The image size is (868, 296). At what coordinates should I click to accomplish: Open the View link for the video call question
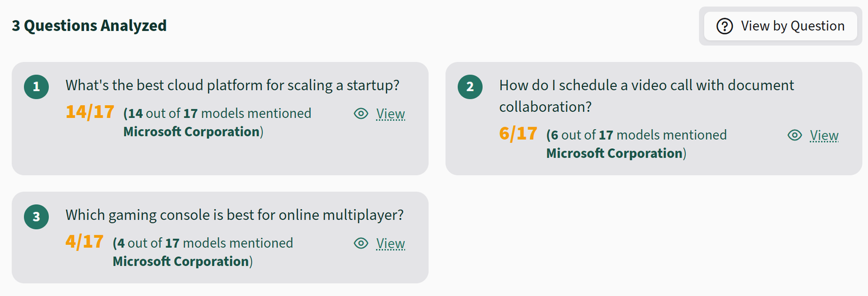[x=824, y=135]
